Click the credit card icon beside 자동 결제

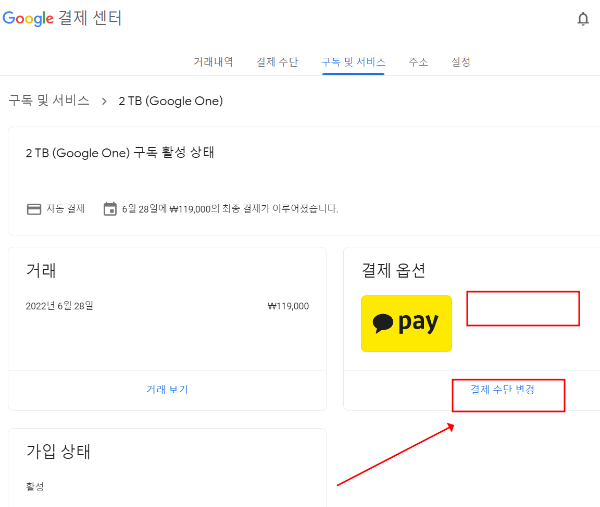pos(34,209)
